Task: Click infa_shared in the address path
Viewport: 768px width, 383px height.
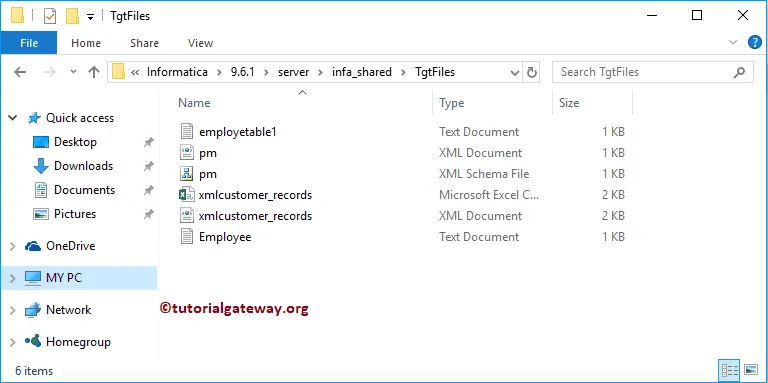Action: point(362,72)
